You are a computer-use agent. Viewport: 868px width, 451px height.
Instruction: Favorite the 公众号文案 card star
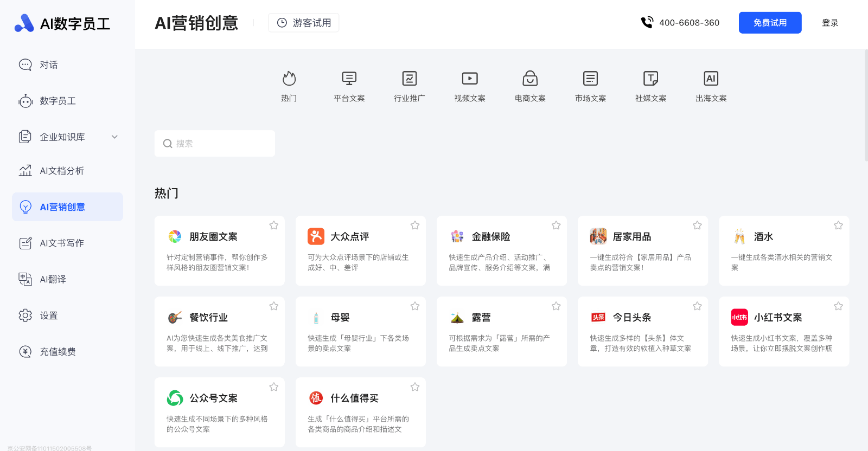[274, 387]
